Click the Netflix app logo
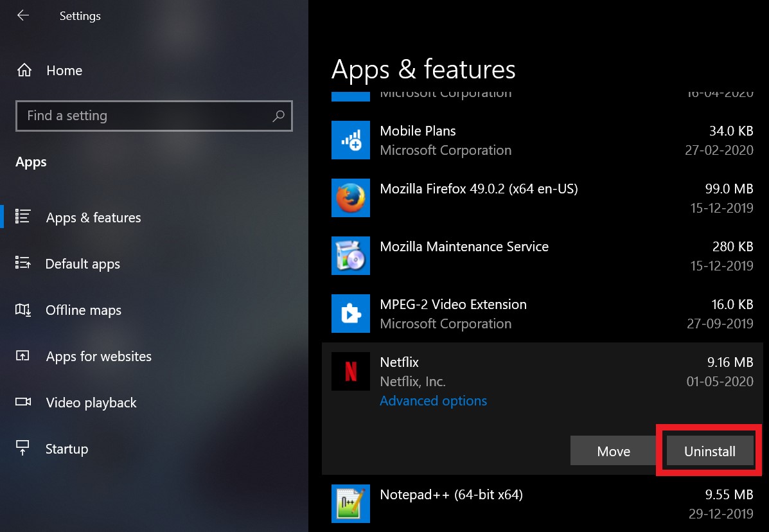The height and width of the screenshot is (532, 769). click(351, 371)
